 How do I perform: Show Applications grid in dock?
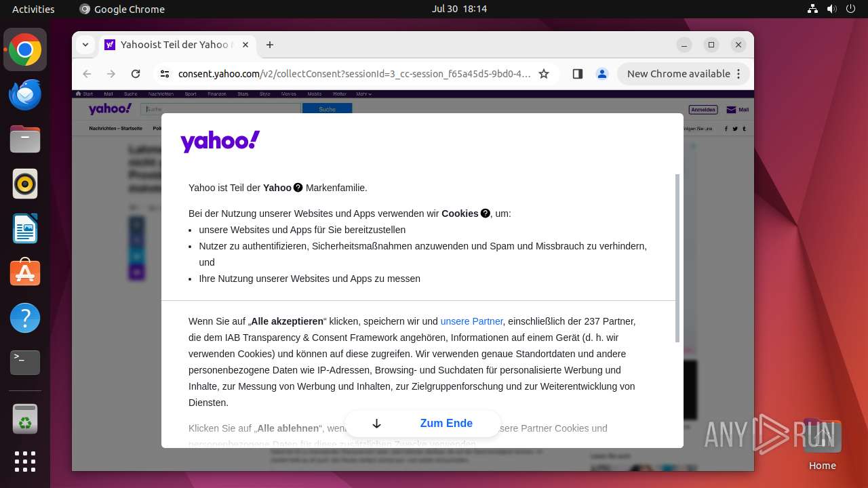tap(25, 462)
